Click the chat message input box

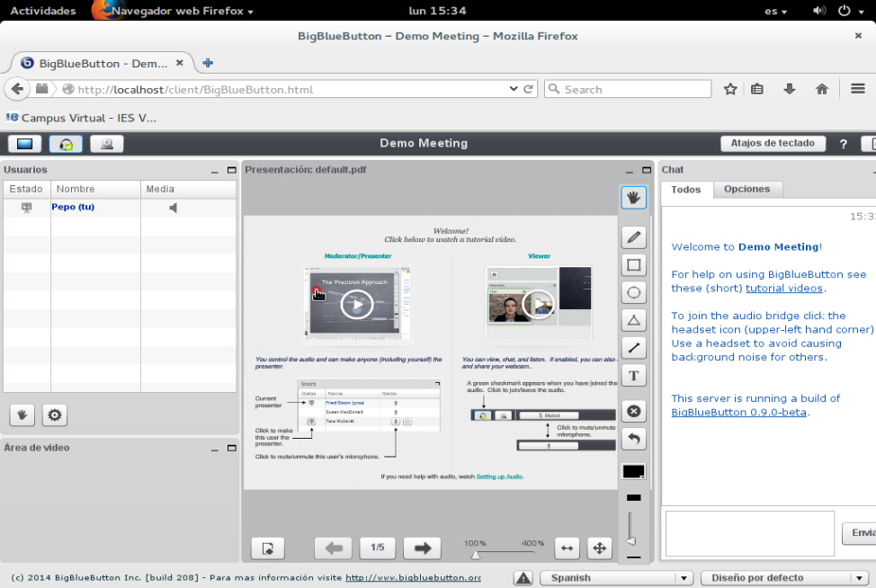[x=749, y=533]
